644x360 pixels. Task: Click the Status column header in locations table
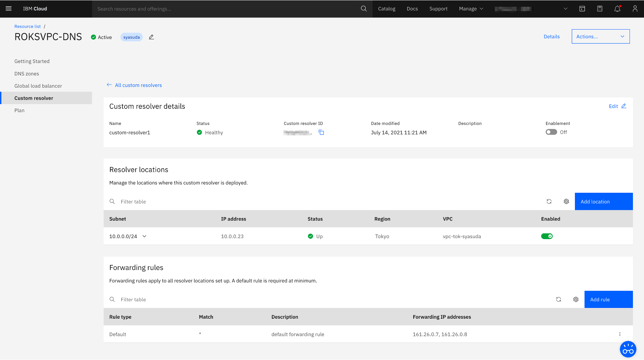point(315,219)
